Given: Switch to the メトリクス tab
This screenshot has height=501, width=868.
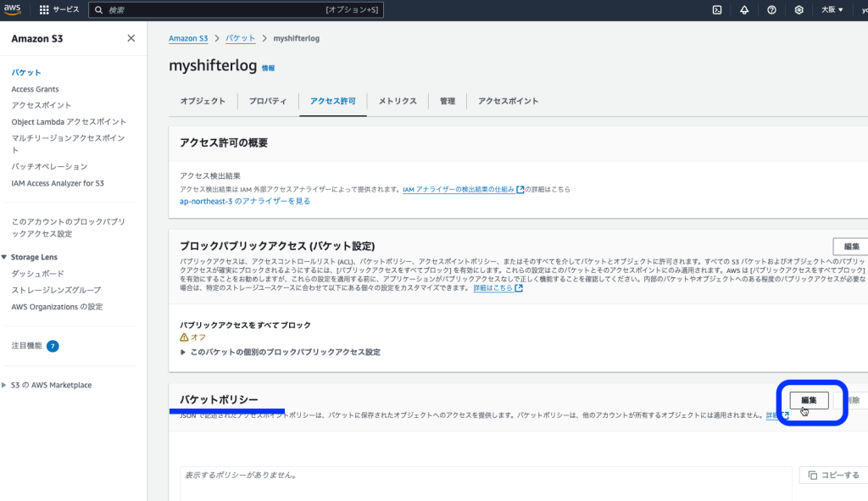Looking at the screenshot, I should (x=398, y=101).
